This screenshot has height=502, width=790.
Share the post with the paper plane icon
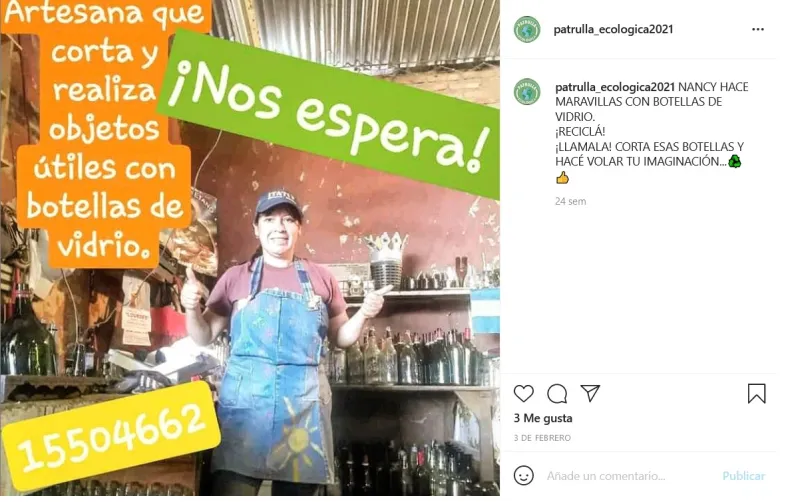pyautogui.click(x=590, y=393)
